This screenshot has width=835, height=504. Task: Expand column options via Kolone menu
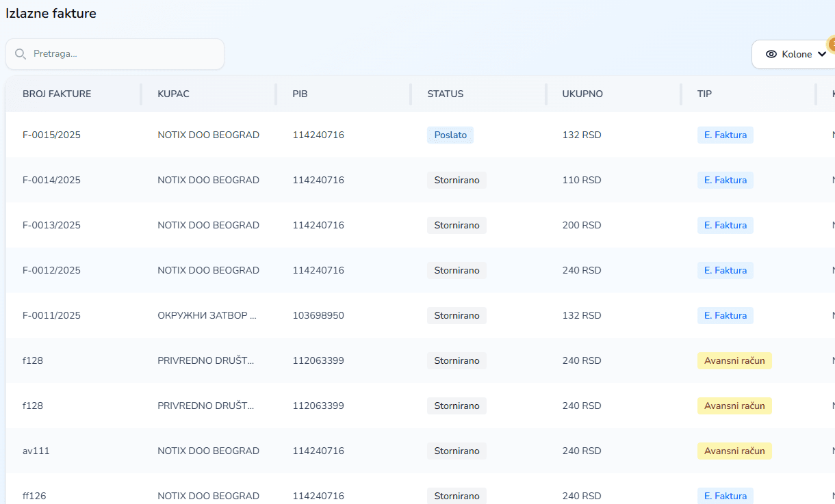coord(794,54)
